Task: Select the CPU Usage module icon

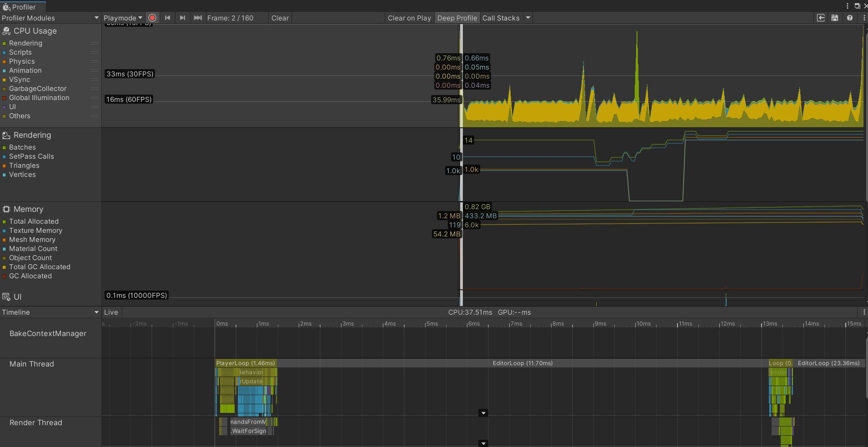Action: pyautogui.click(x=6, y=31)
